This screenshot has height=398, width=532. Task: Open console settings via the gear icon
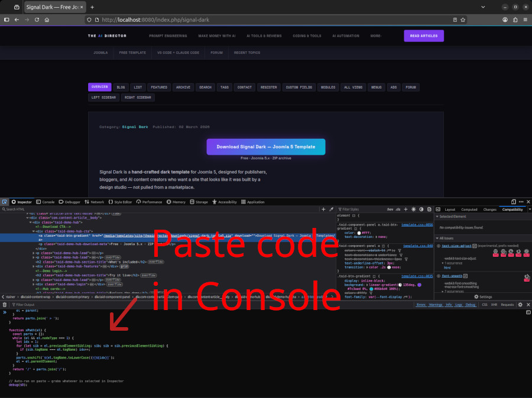pyautogui.click(x=520, y=304)
